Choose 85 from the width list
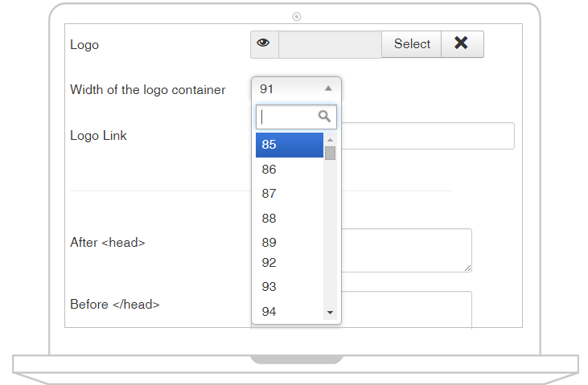Image resolution: width=588 pixels, height=385 pixels. click(x=289, y=145)
